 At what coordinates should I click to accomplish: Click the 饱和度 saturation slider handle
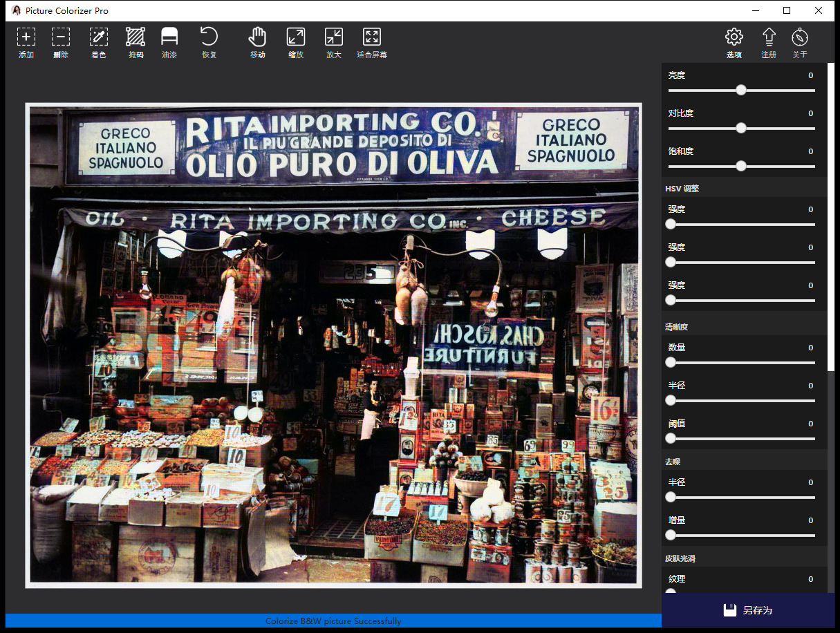(x=741, y=166)
